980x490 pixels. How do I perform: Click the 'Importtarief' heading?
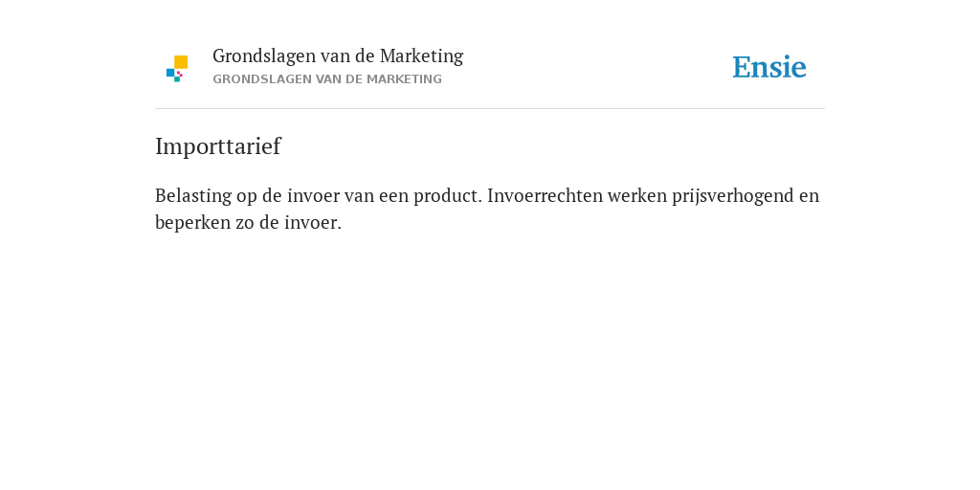[217, 146]
